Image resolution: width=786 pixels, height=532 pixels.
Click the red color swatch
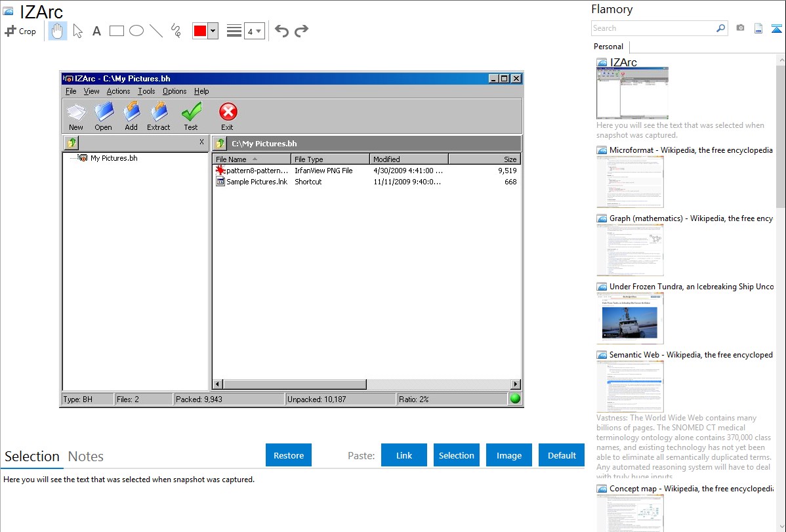pyautogui.click(x=199, y=31)
